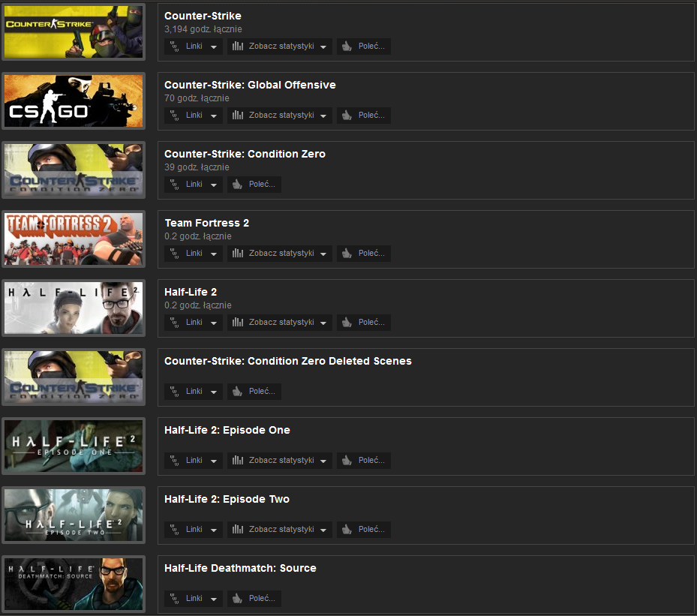Open Half-Life Deathmatch: Source title link
This screenshot has height=616, width=697.
click(241, 568)
